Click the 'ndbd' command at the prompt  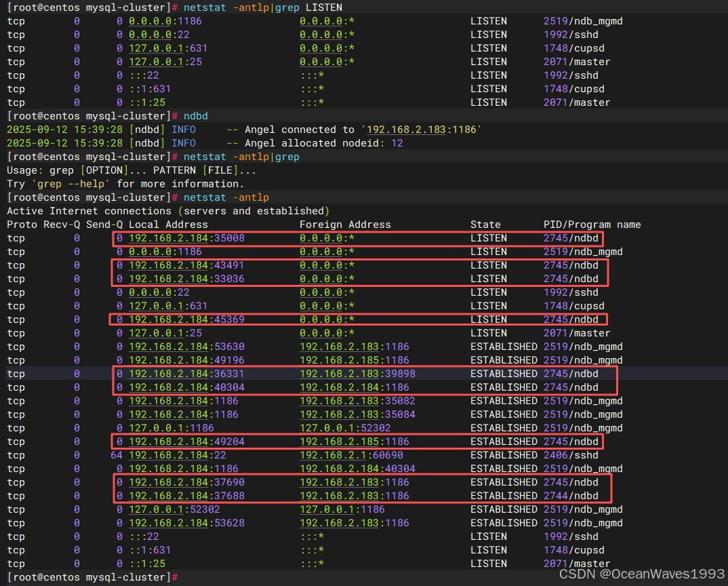pos(195,116)
